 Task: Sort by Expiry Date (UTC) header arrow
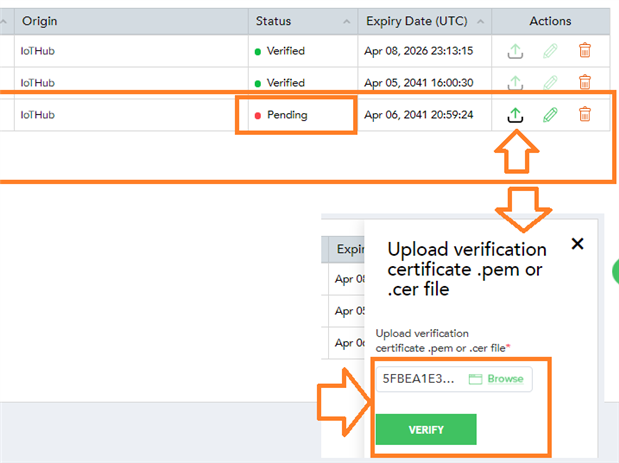pos(482,21)
